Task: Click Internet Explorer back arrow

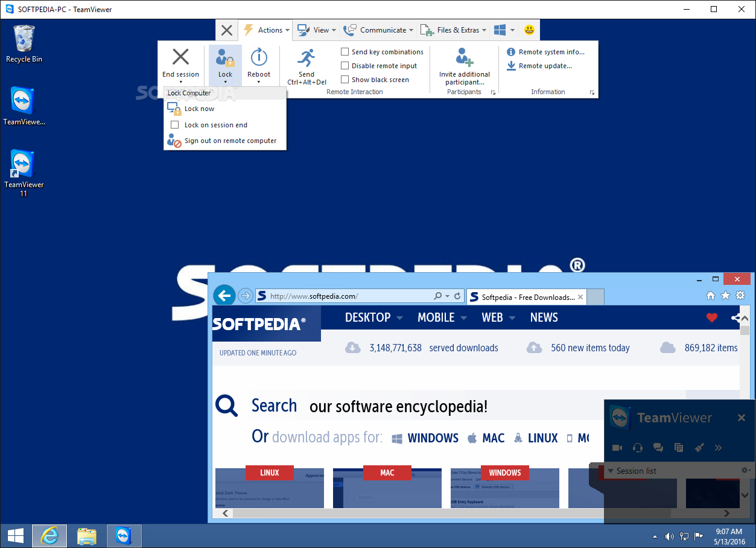Action: 224,296
